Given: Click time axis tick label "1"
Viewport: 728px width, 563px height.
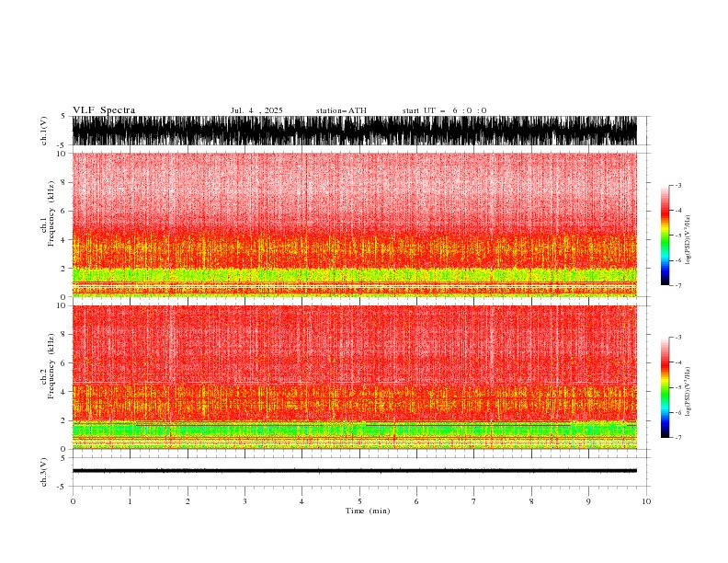Looking at the screenshot, I should [x=130, y=501].
